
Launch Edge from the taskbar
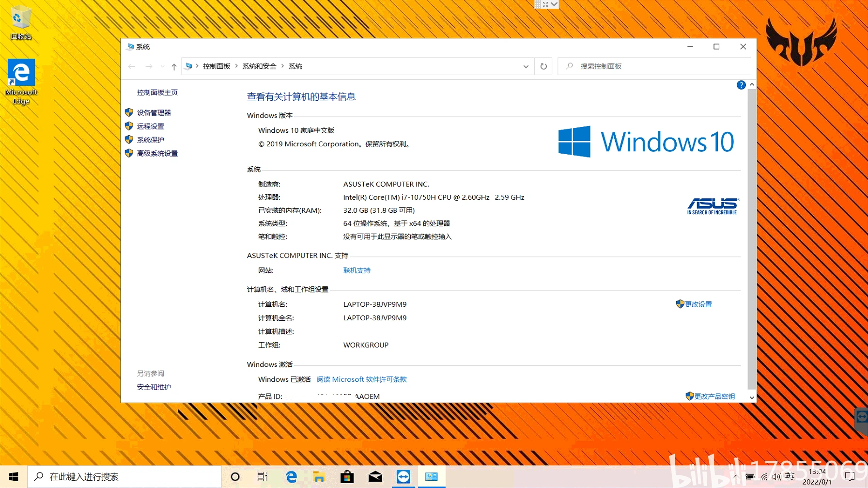point(291,477)
